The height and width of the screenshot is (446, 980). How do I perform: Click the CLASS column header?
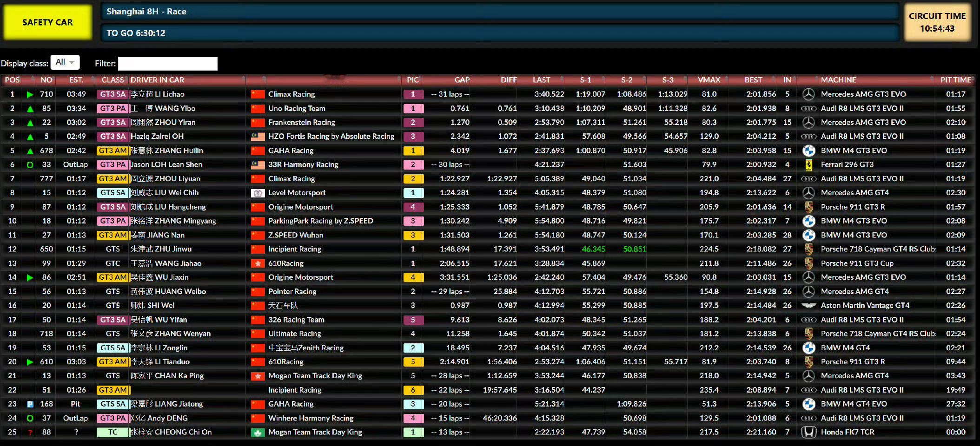[113, 80]
